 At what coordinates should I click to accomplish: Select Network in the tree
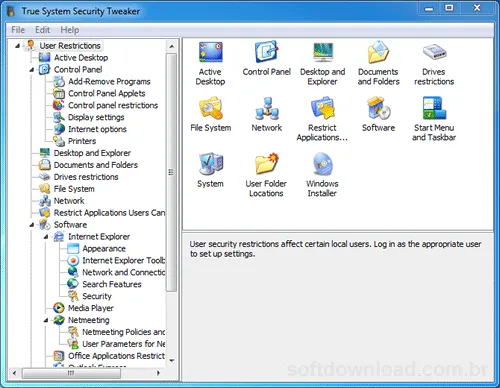click(69, 201)
